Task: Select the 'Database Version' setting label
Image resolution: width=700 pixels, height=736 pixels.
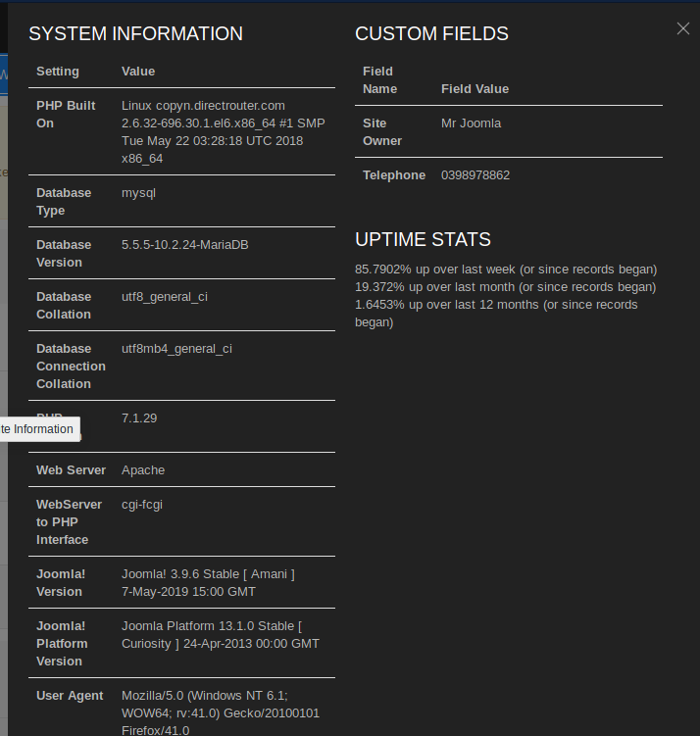Action: tap(64, 254)
